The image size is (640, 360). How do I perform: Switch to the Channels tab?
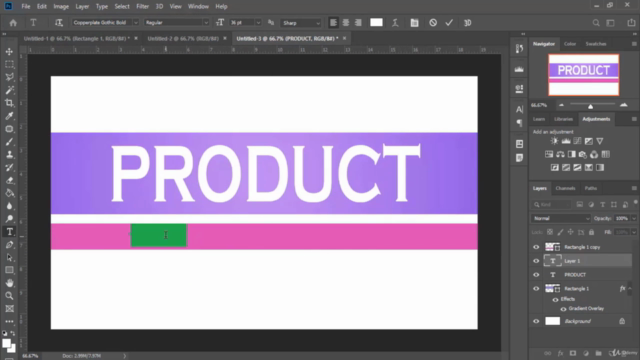pos(565,188)
